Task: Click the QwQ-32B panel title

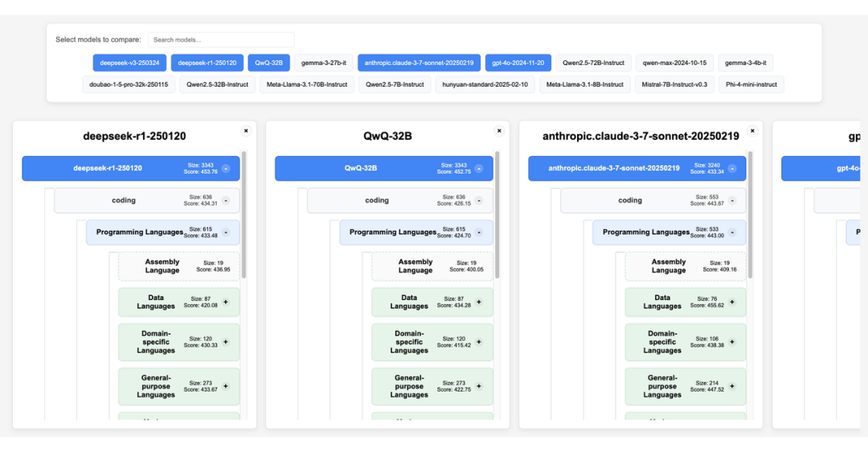Action: (387, 136)
